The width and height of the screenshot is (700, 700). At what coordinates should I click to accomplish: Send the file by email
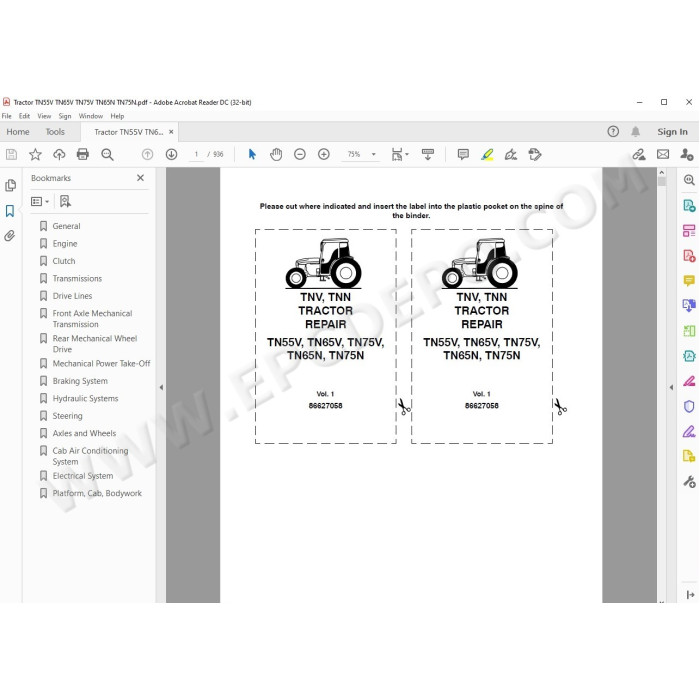pos(663,154)
